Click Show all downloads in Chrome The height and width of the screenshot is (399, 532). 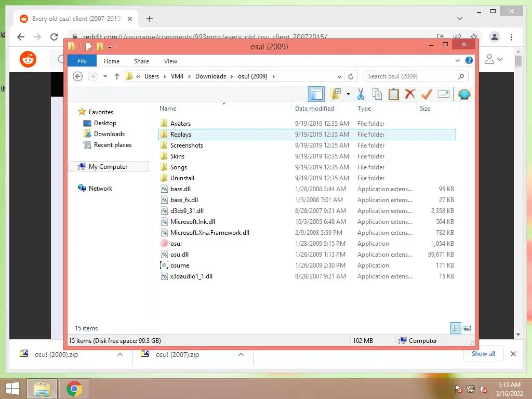click(483, 354)
